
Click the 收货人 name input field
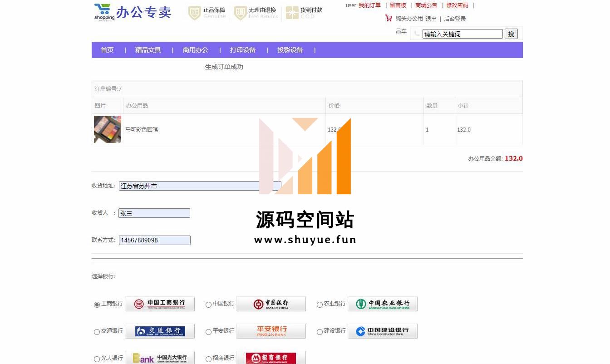coord(154,213)
